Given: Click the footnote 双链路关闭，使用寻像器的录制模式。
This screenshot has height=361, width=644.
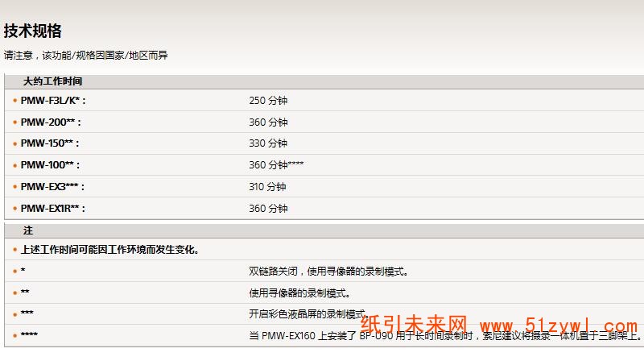Looking at the screenshot, I should [328, 272].
